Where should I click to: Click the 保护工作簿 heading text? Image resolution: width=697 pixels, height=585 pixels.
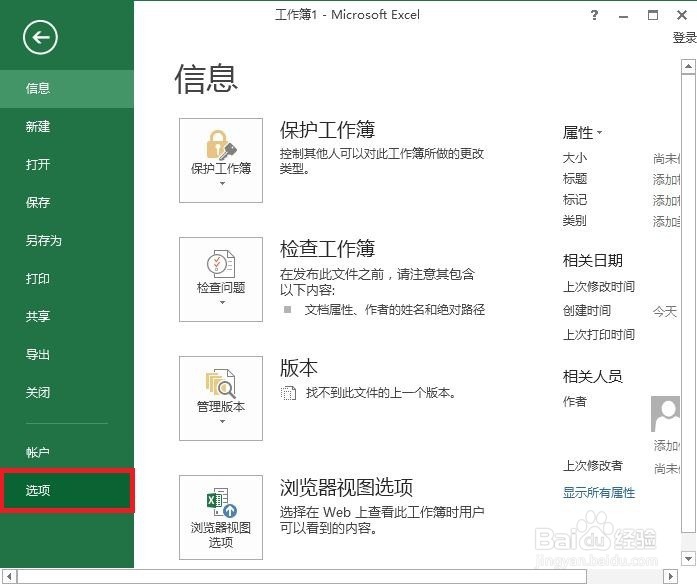(327, 130)
